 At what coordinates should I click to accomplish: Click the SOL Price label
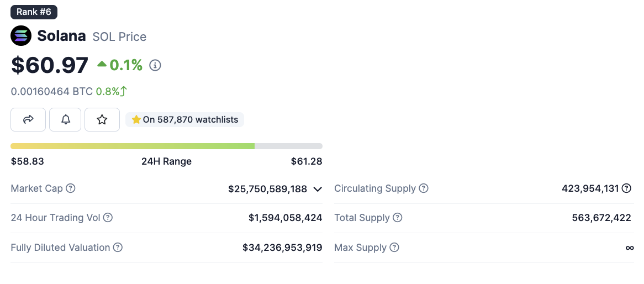(x=119, y=36)
